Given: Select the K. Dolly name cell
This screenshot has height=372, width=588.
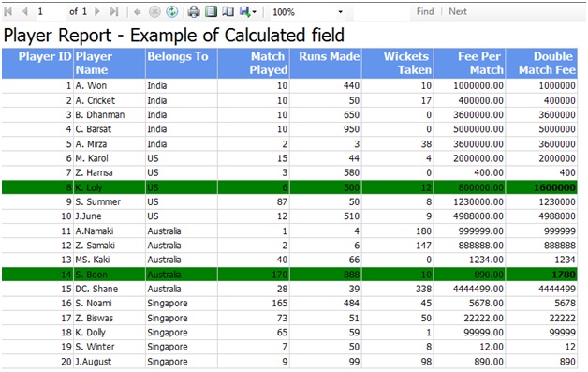Looking at the screenshot, I should click(x=110, y=333).
